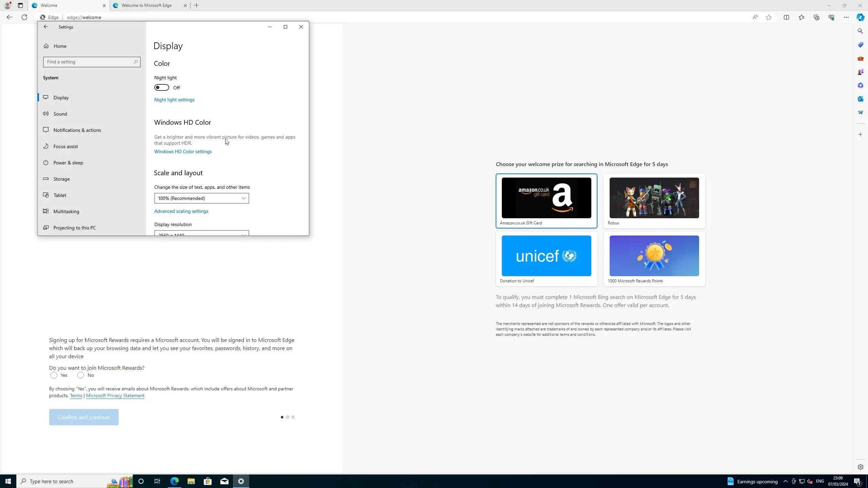This screenshot has height=488, width=868.
Task: Open Edge Settings and more menu
Action: coord(846,17)
